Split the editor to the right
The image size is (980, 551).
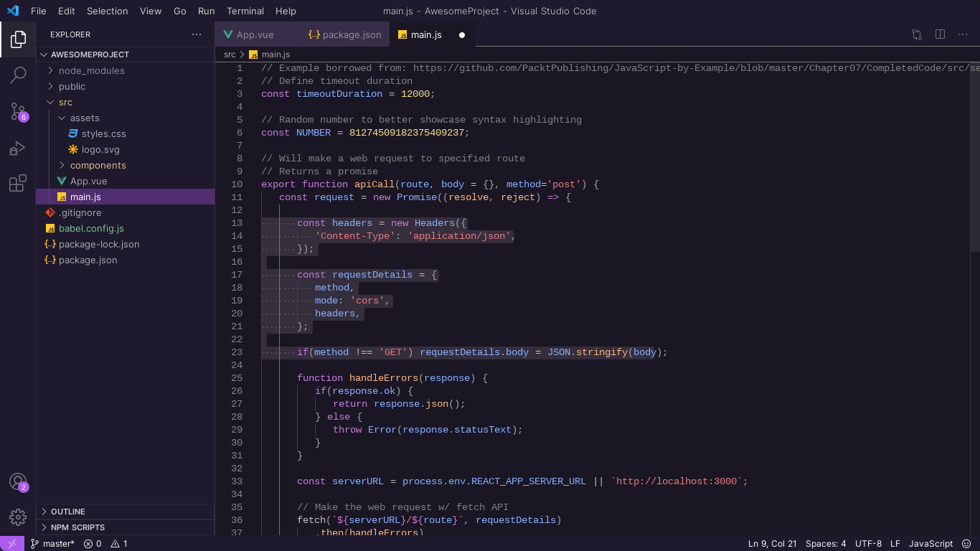[x=941, y=34]
